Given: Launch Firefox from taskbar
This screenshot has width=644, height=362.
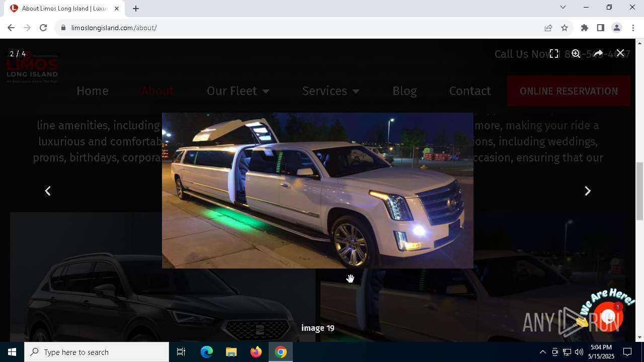Looking at the screenshot, I should point(256,352).
